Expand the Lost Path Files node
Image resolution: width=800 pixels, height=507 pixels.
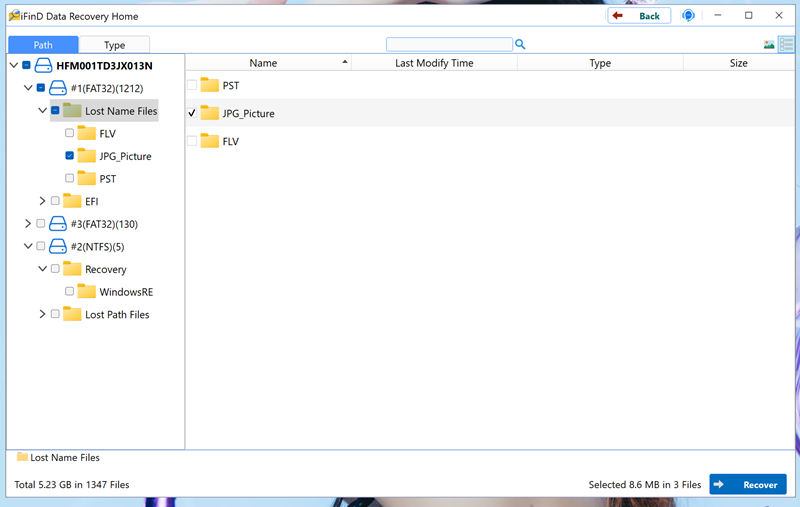pos(42,314)
